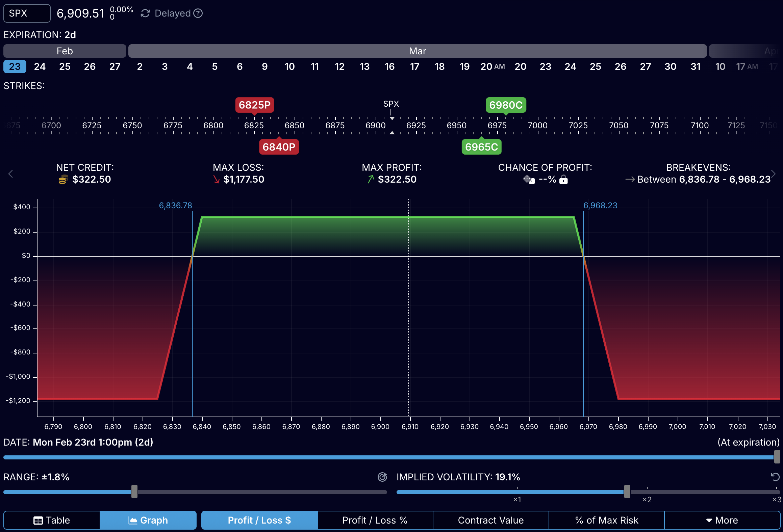Click the right chevron beside Breakevens
Viewport: 783px width, 532px height.
773,174
